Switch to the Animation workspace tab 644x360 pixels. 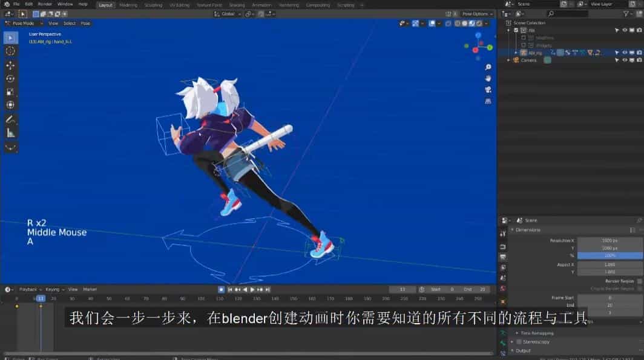(261, 5)
